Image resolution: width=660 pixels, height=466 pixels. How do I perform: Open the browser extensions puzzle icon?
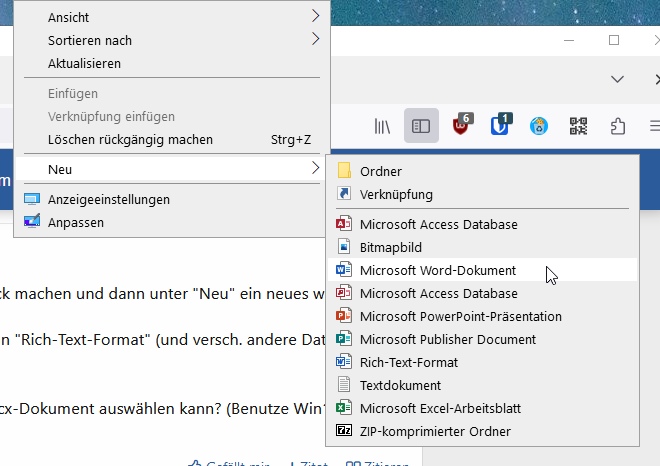[x=617, y=126]
